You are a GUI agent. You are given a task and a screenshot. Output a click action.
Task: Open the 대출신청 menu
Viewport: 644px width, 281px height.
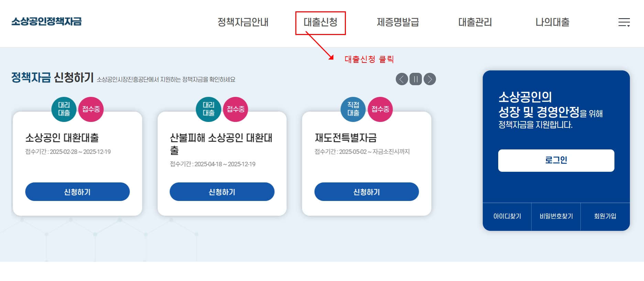321,22
